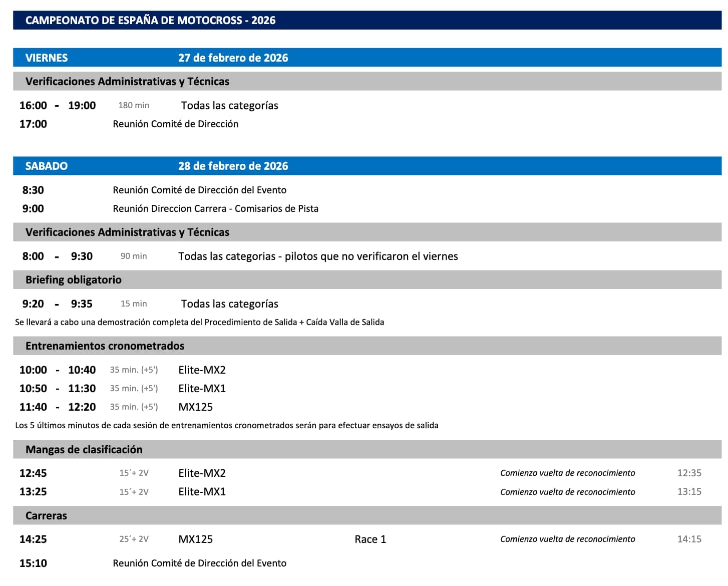Image resolution: width=728 pixels, height=586 pixels.
Task: Click the Campeonato de España de Motocross title banner
Action: (x=150, y=21)
